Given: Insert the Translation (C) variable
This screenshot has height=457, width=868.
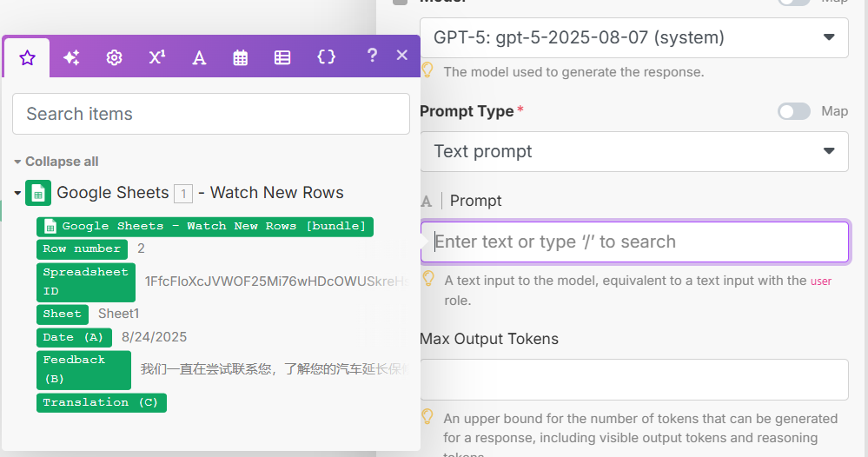Looking at the screenshot, I should point(102,402).
